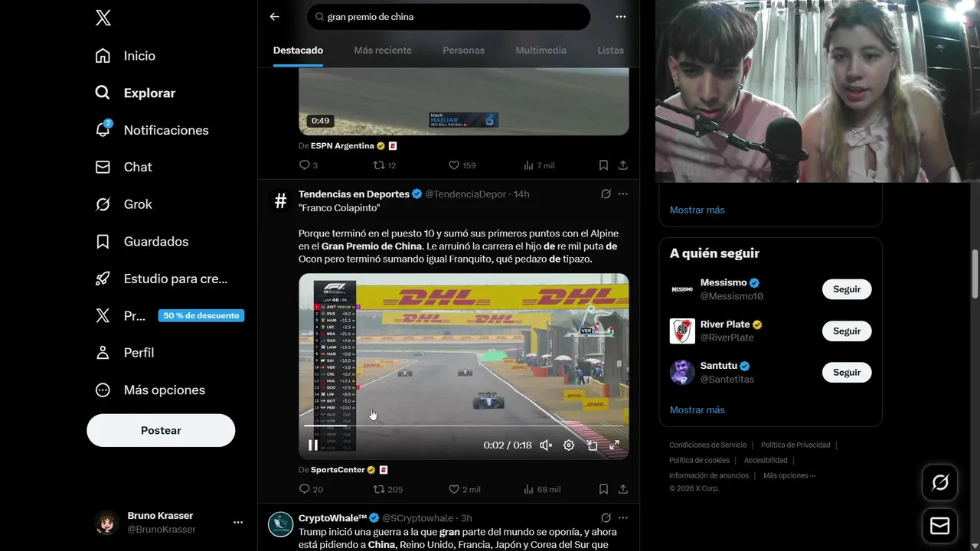
Task: Open Estudio para creadores
Action: (161, 279)
